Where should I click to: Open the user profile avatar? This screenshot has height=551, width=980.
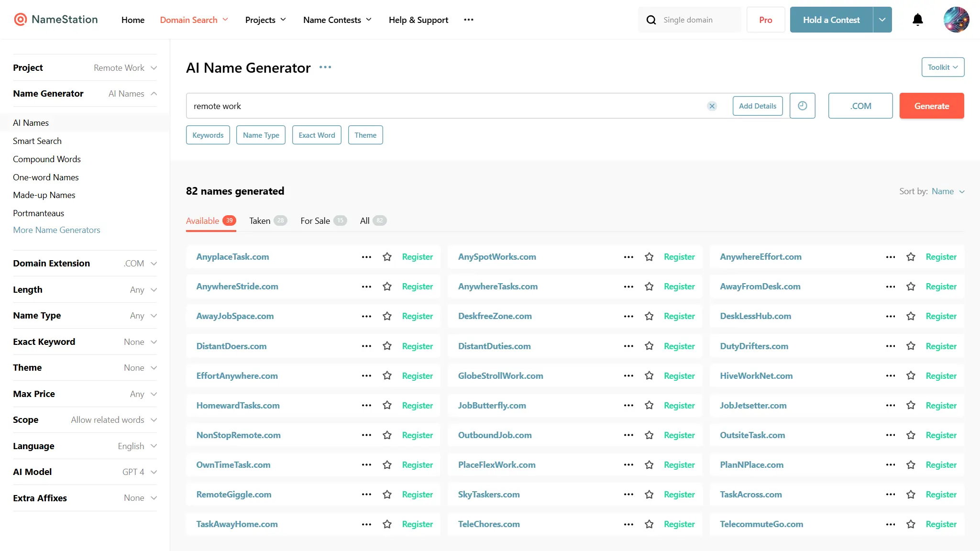(956, 20)
